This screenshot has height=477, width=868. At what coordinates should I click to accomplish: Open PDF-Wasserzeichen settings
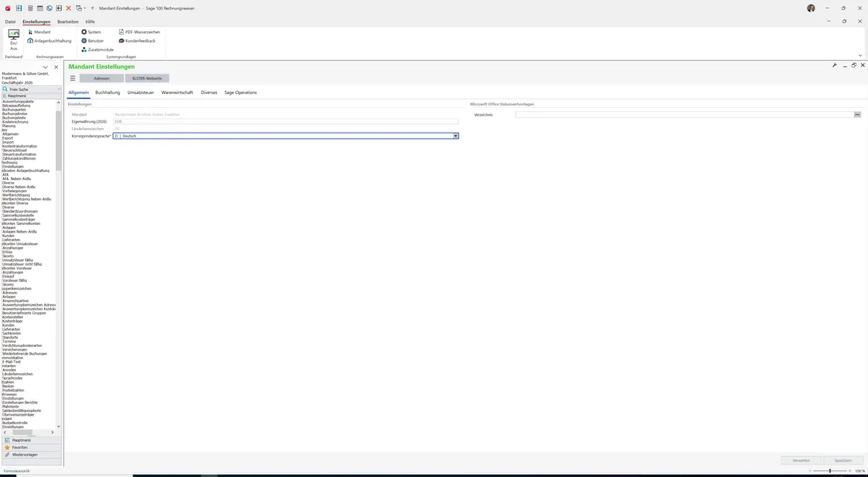tap(140, 32)
